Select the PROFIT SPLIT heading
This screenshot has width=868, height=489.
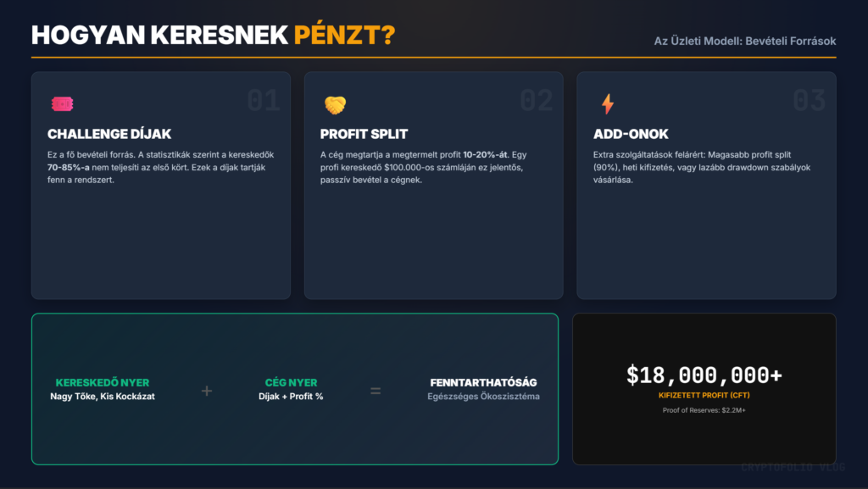[x=364, y=134]
